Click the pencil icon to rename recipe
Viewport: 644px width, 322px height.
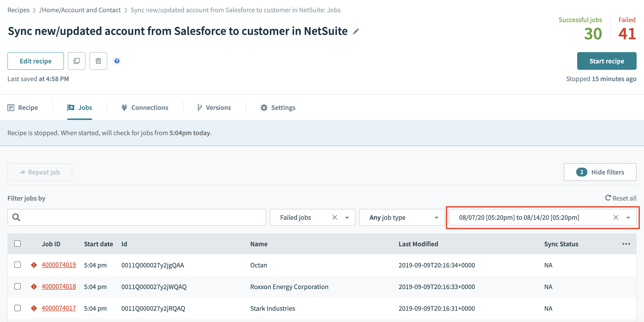pyautogui.click(x=356, y=31)
